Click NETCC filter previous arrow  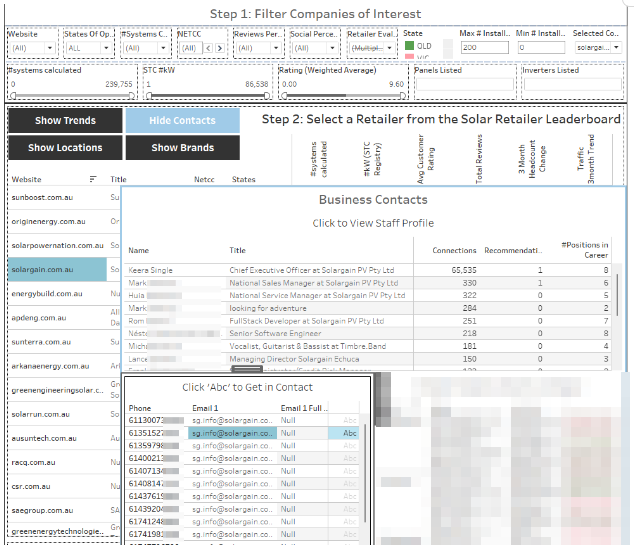208,48
